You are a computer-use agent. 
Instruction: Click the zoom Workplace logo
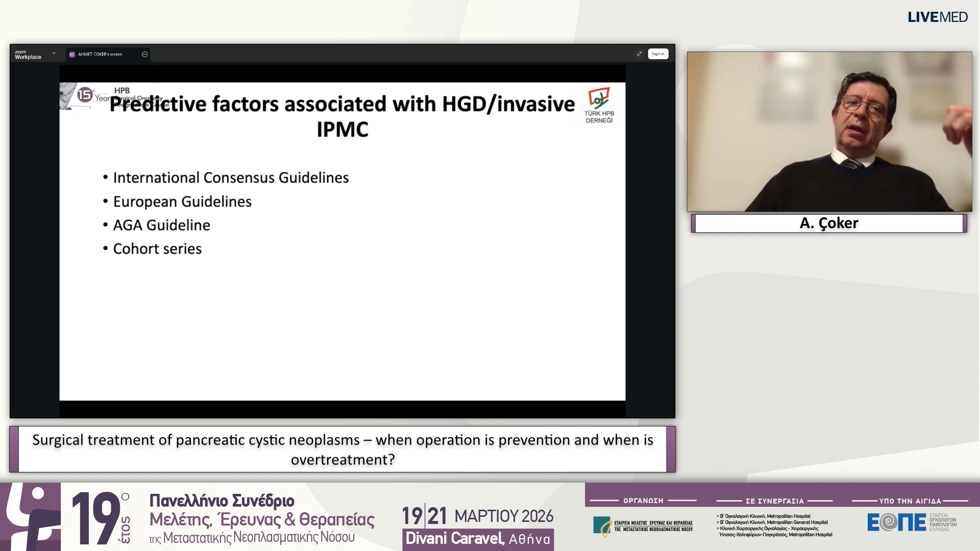pyautogui.click(x=28, y=55)
